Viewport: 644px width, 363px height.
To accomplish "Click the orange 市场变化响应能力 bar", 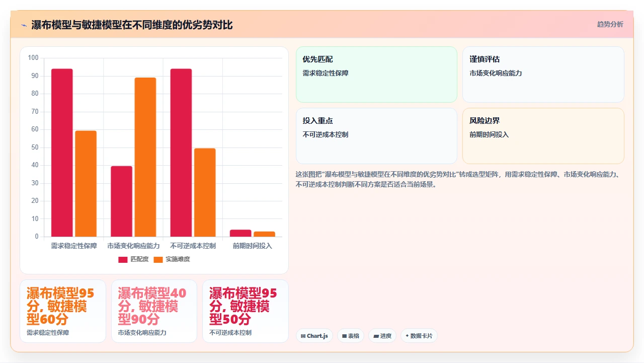I will [145, 157].
